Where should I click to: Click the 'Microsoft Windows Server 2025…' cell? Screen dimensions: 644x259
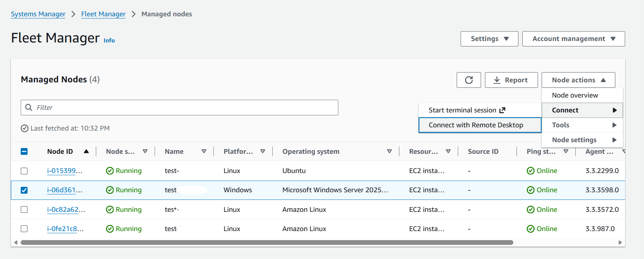(x=335, y=190)
